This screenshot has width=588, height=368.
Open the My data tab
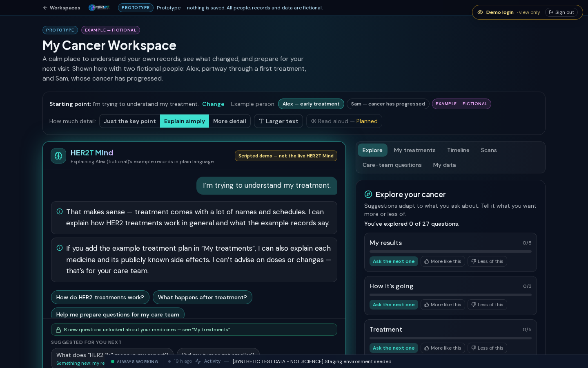point(444,165)
